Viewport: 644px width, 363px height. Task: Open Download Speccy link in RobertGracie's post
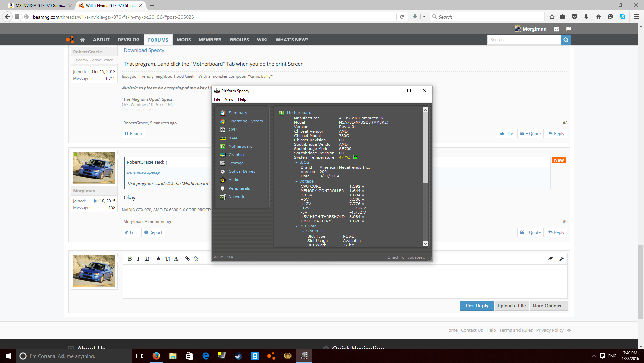click(x=144, y=50)
